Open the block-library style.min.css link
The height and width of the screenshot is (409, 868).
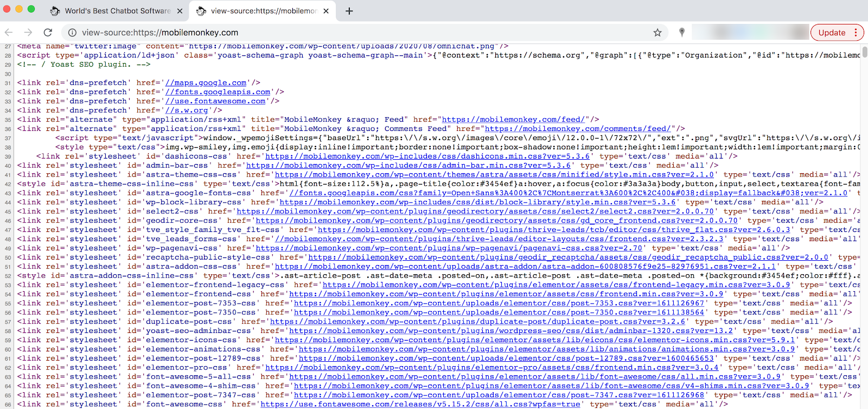(478, 202)
